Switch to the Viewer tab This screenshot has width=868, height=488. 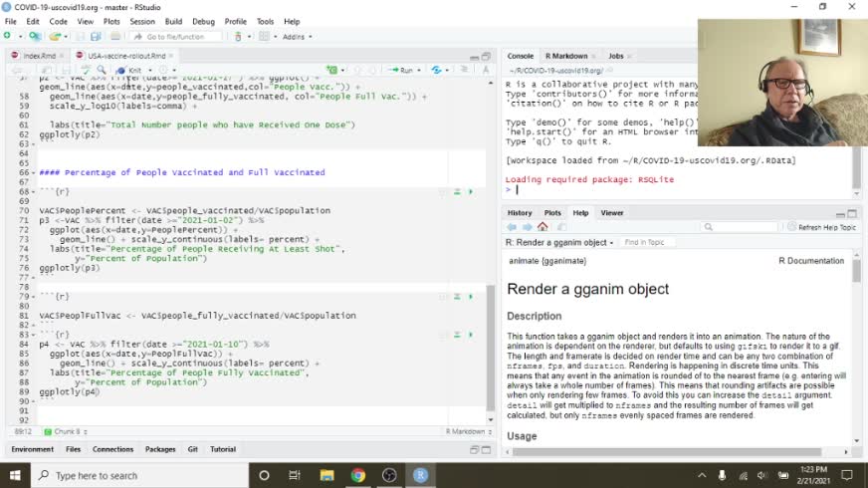coord(612,213)
